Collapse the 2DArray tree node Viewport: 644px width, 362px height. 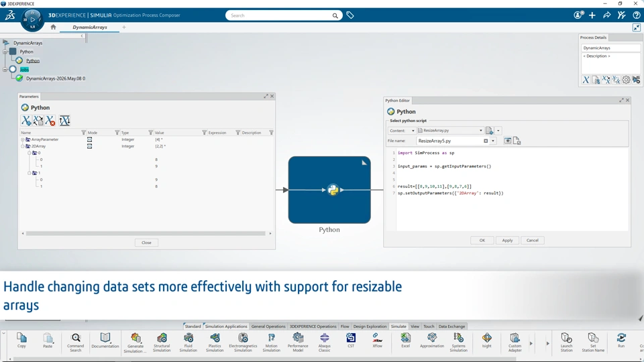coord(23,146)
